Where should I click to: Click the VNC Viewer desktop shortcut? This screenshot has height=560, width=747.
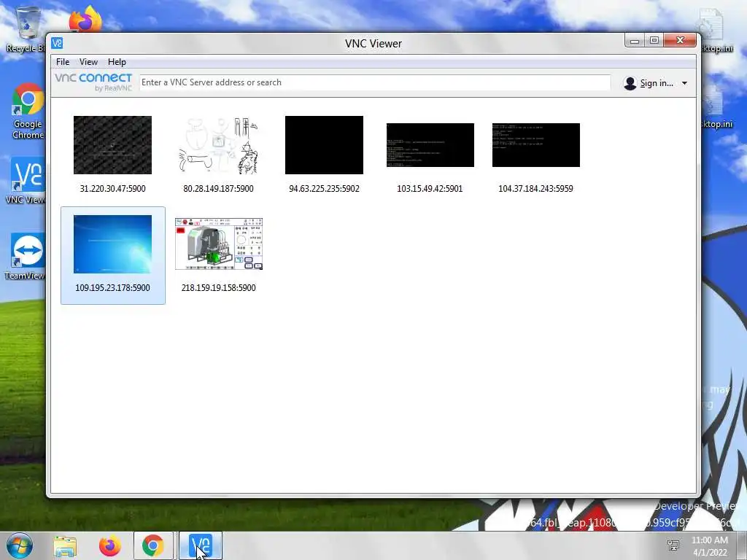27,181
